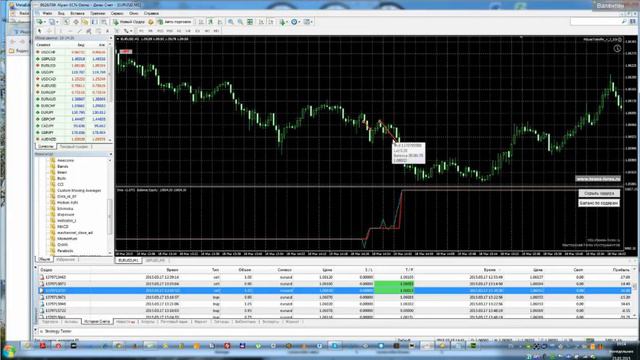Zoom in on the chart
This screenshot has height=360, width=640.
[230, 22]
